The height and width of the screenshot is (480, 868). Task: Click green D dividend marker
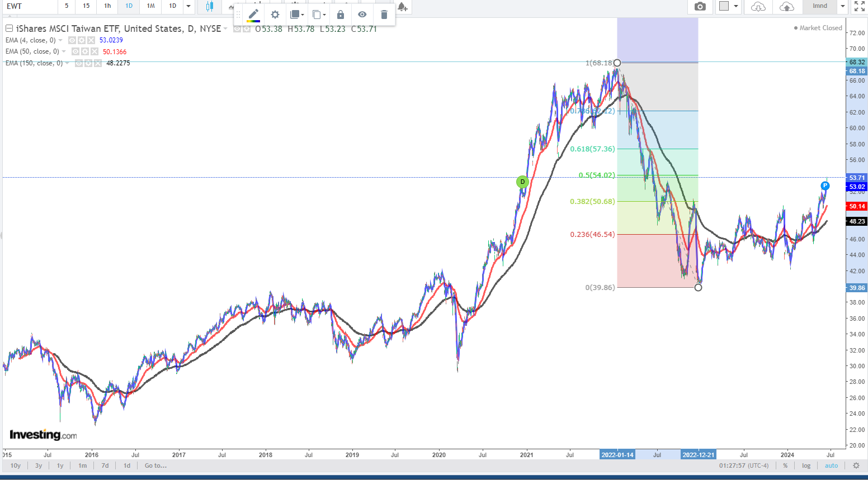pyautogui.click(x=522, y=182)
